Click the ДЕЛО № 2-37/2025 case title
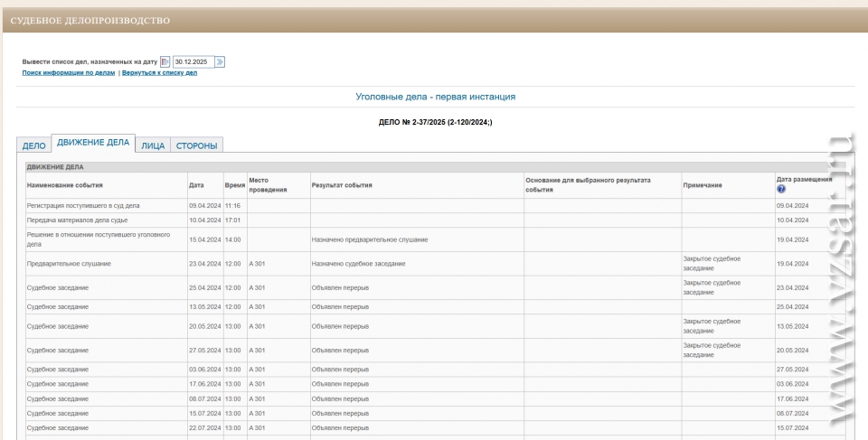This screenshot has width=868, height=440. coord(435,122)
